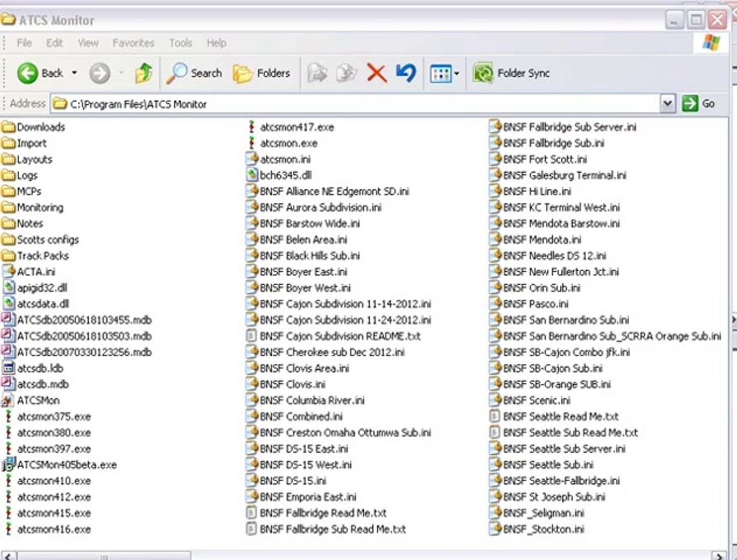737x560 pixels.
Task: Select atcsmon416.exe
Action: (47, 529)
